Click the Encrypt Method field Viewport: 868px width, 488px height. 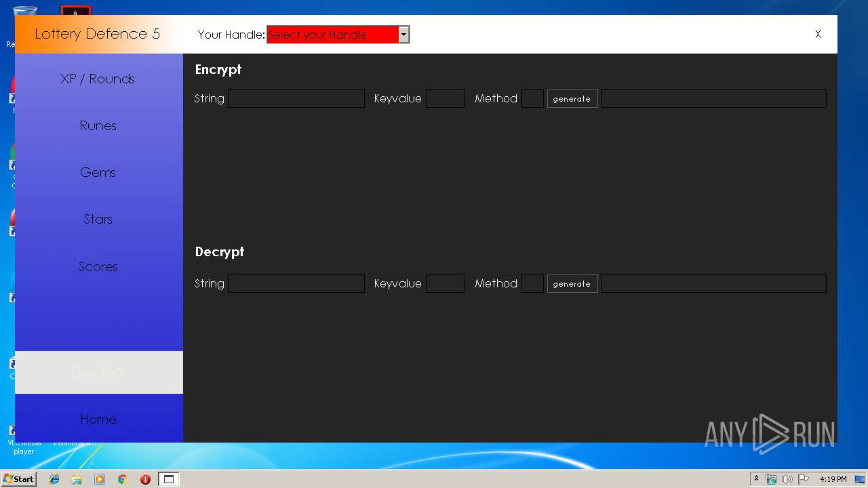coord(532,99)
